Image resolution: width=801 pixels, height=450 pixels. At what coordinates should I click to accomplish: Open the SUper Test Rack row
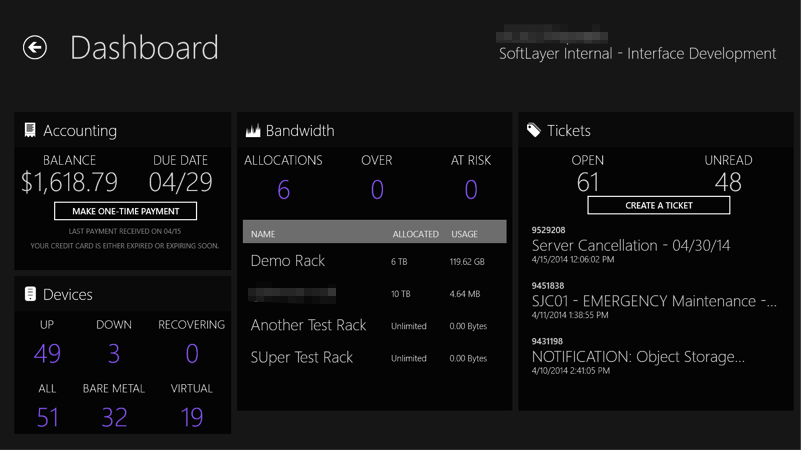pyautogui.click(x=374, y=358)
